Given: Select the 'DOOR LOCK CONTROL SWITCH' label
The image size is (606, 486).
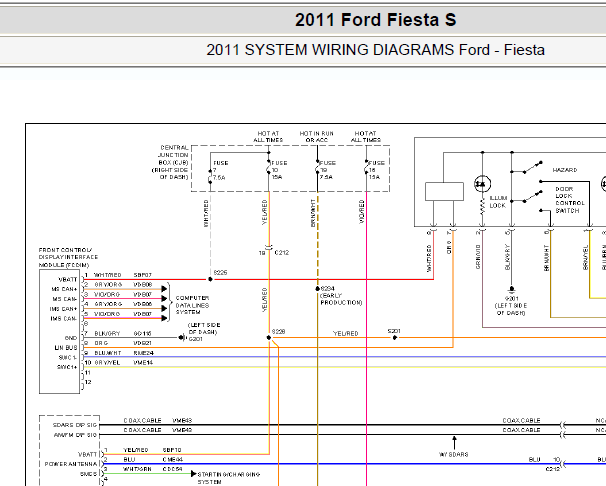Looking at the screenshot, I should [570, 200].
